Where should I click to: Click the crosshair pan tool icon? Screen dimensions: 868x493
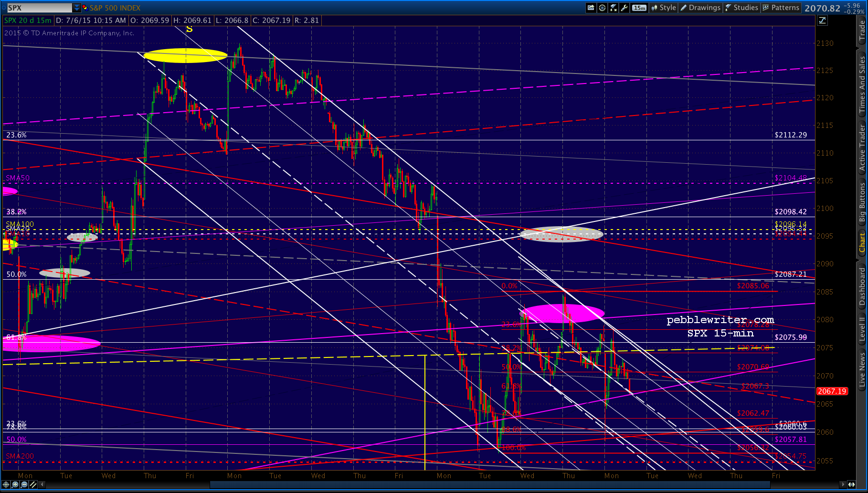coord(6,484)
